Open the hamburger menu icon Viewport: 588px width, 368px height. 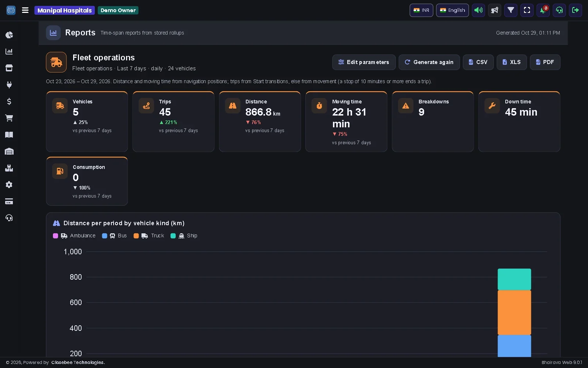pos(25,10)
